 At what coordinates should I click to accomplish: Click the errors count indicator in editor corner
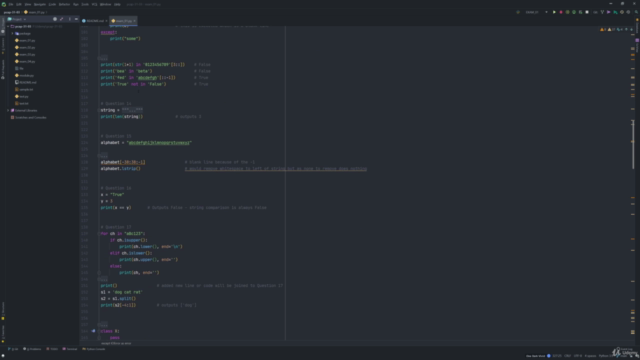(603, 29)
